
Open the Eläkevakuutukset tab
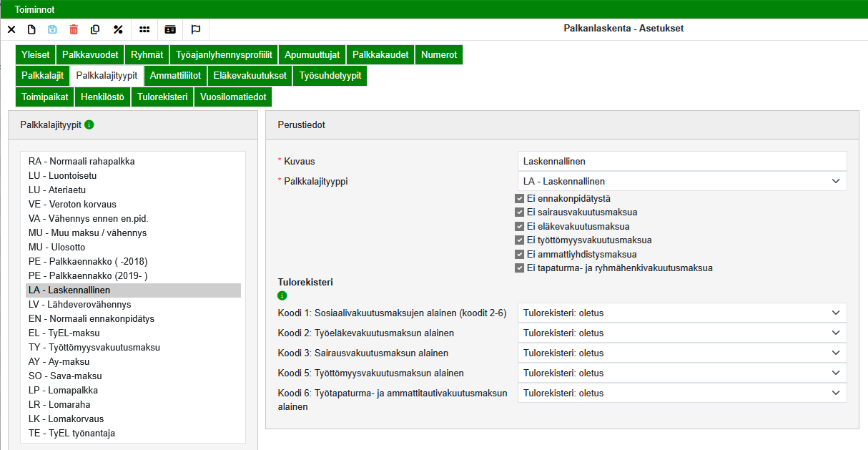[250, 76]
